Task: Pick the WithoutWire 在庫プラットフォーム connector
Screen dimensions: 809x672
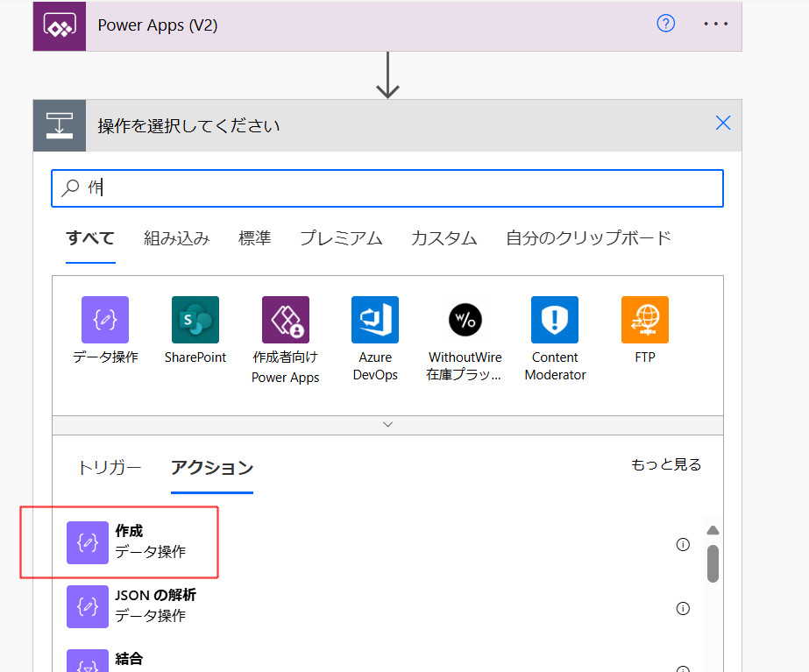Action: [x=465, y=320]
